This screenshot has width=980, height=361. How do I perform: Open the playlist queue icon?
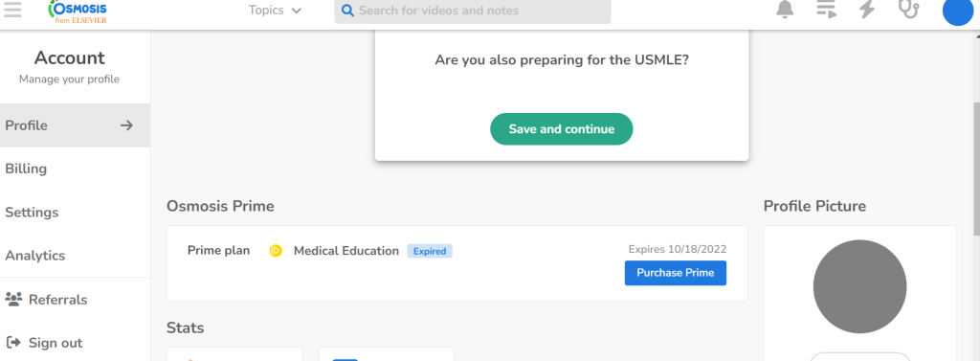pyautogui.click(x=826, y=10)
